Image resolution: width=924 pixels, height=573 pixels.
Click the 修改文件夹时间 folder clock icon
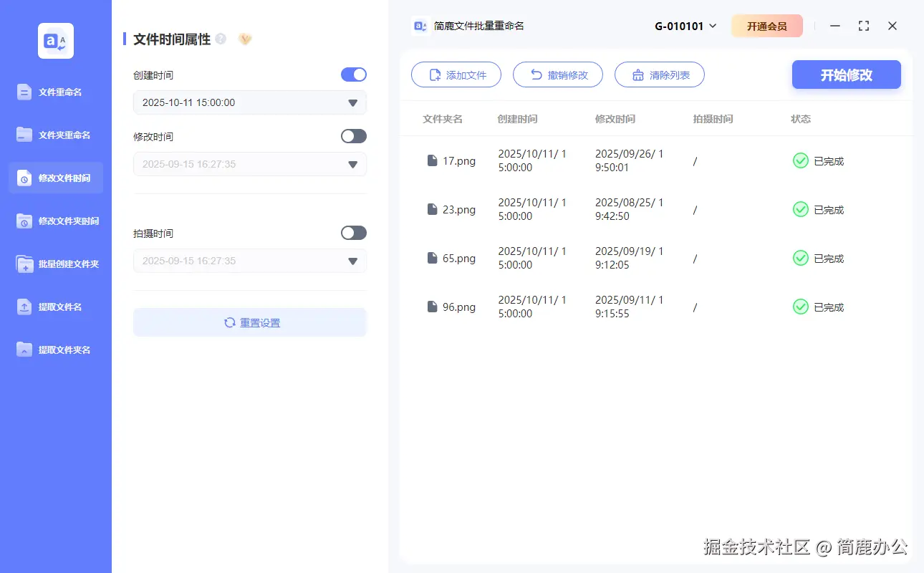24,221
